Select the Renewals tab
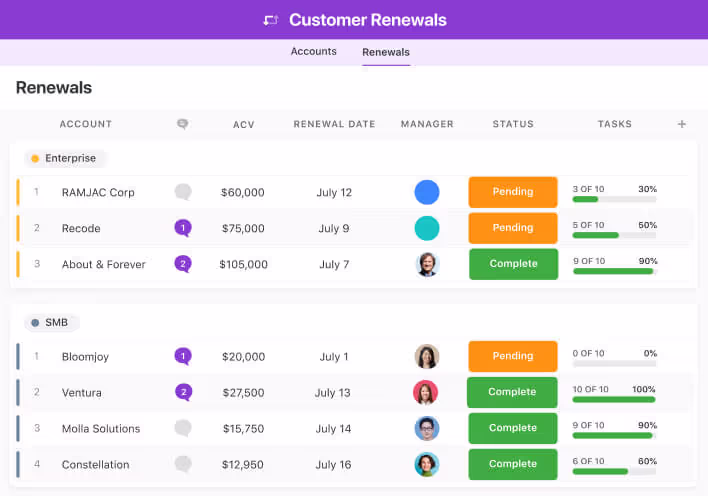Screen dimensions: 708x496 click(x=386, y=52)
